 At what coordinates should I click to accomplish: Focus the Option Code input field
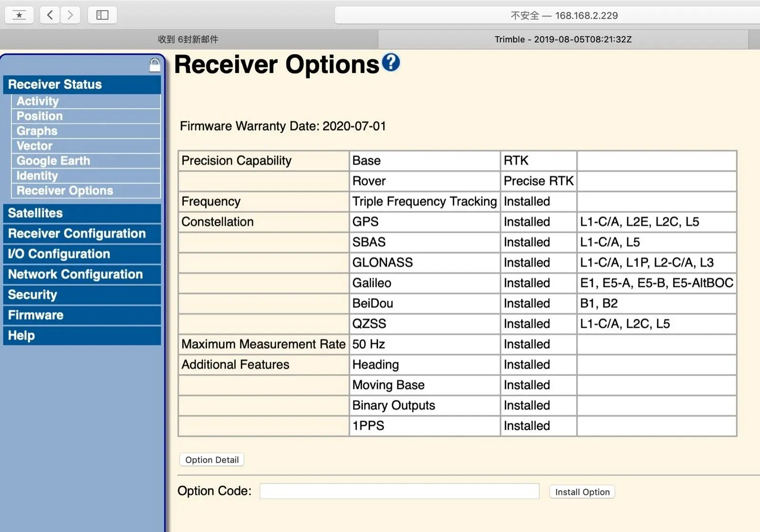399,491
